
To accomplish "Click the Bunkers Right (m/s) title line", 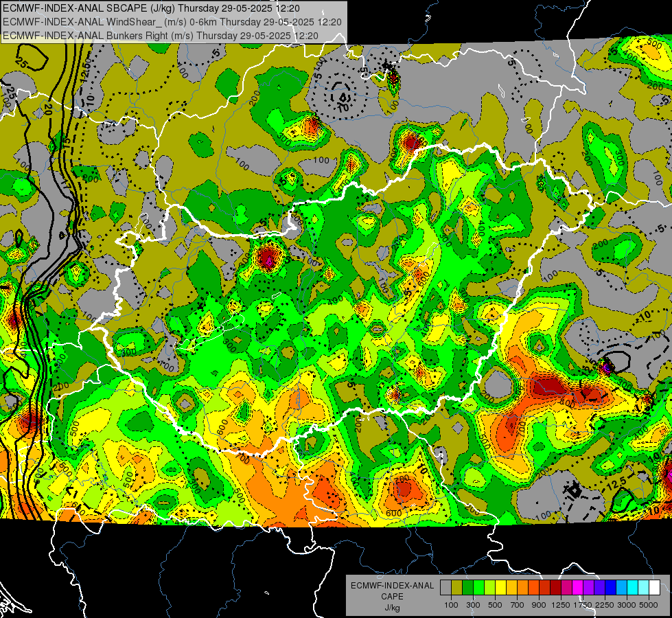I will 161,36.
